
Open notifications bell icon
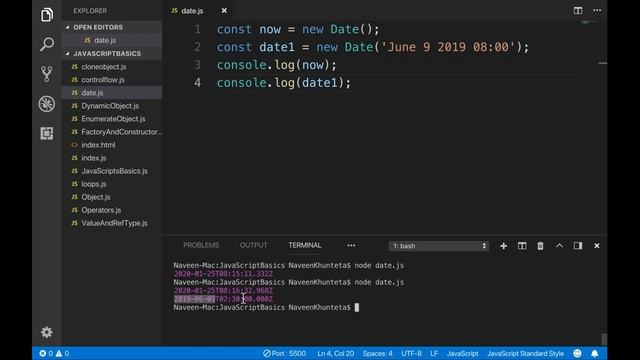tap(595, 353)
